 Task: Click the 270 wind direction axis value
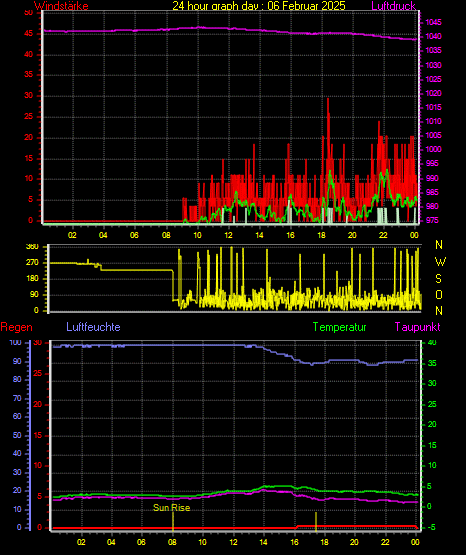click(32, 263)
